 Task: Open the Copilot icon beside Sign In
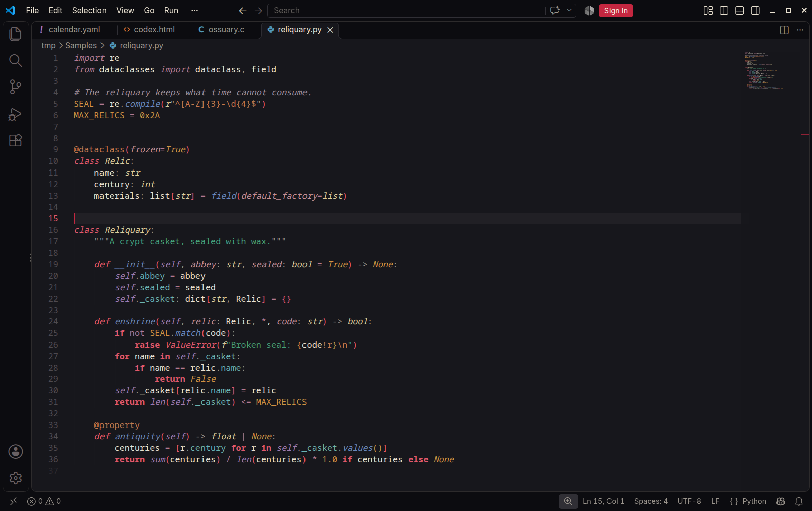click(589, 11)
